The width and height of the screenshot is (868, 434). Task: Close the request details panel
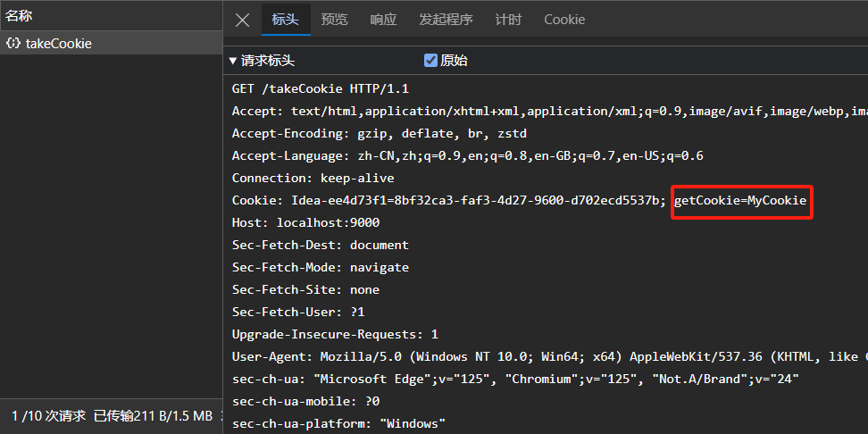(242, 20)
